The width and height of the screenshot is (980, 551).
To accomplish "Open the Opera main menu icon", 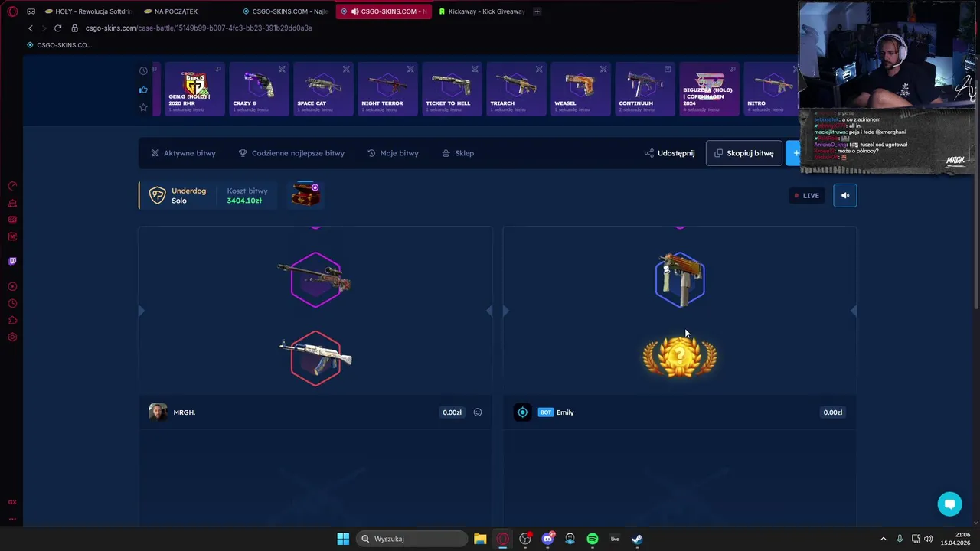I will 12,11.
